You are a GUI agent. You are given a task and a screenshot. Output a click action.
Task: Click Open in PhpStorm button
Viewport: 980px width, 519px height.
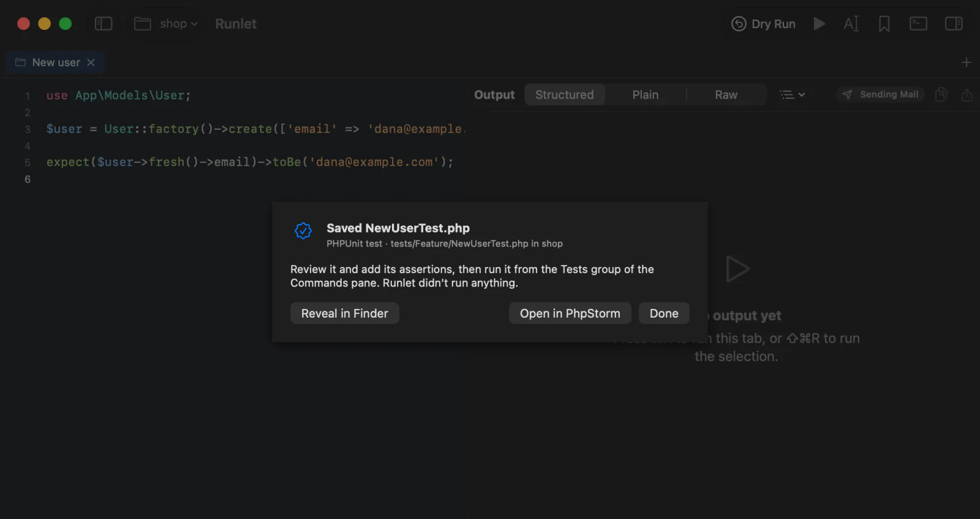pos(570,313)
